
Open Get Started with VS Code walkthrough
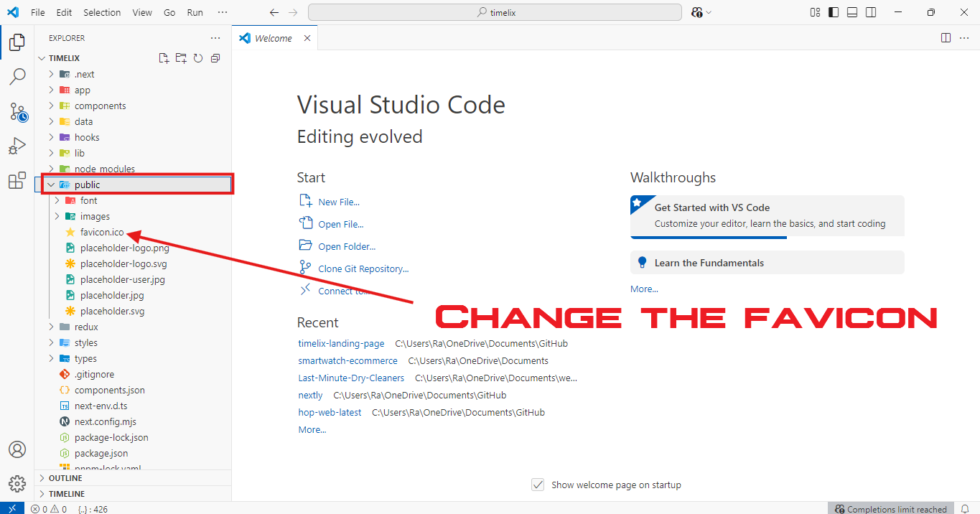767,216
